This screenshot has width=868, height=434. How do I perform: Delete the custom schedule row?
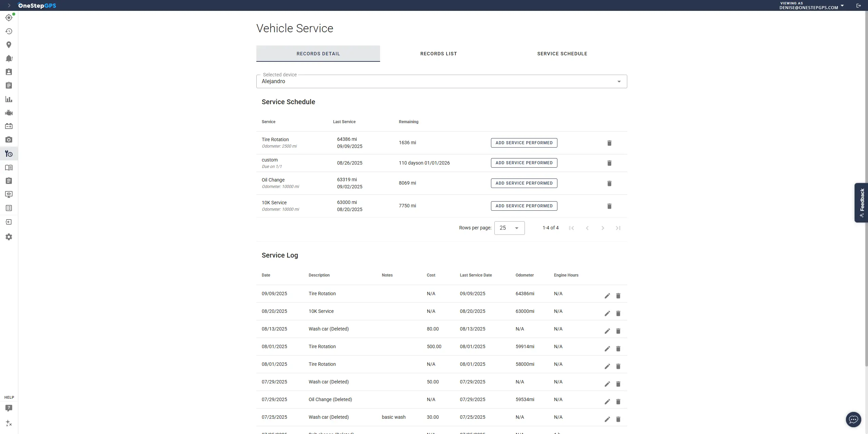pyautogui.click(x=609, y=163)
